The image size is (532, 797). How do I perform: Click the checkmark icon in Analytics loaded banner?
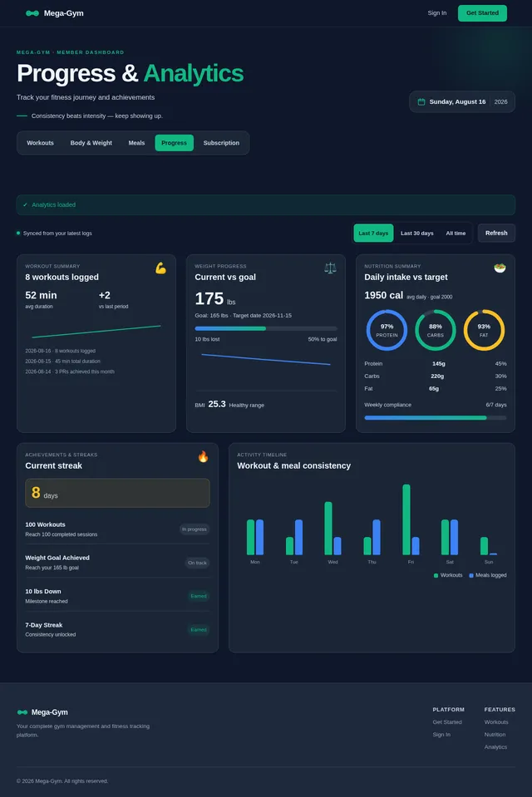click(26, 204)
